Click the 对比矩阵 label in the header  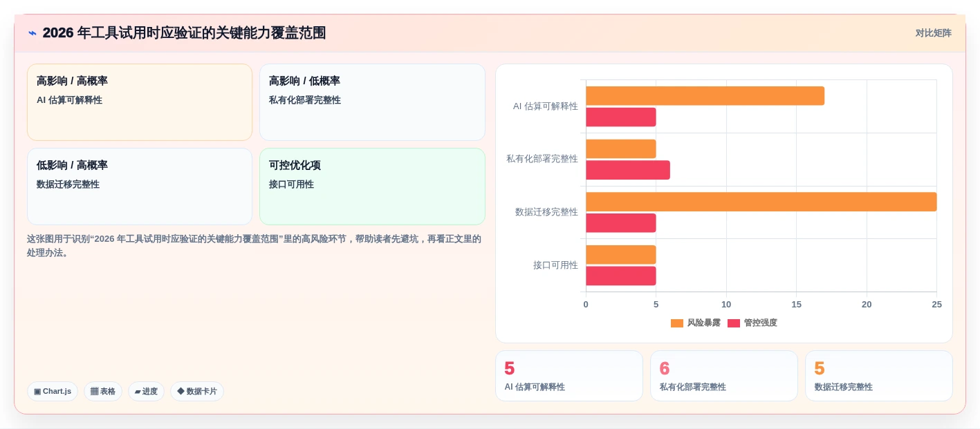(x=933, y=33)
